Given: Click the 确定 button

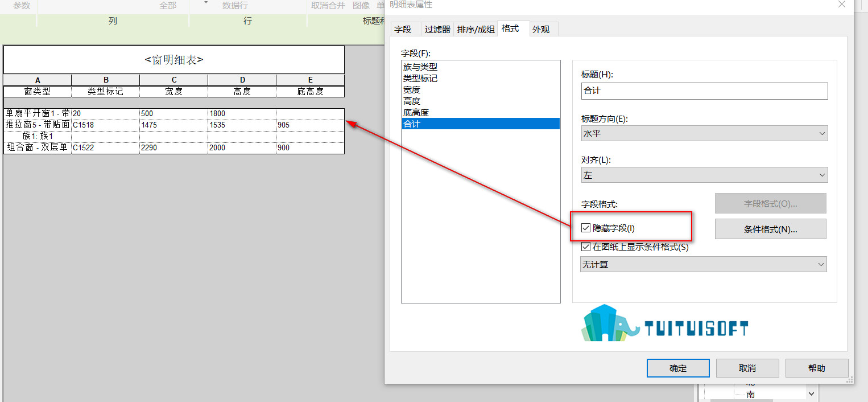Looking at the screenshot, I should coord(678,368).
